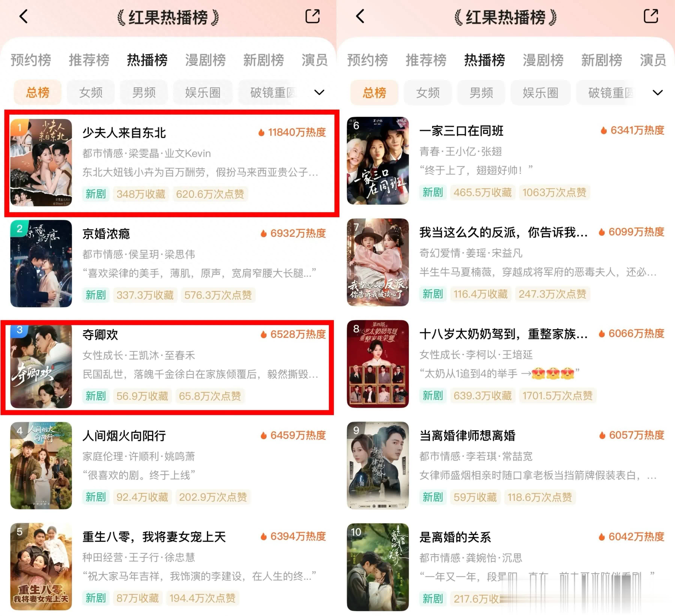Tap the share icon on right screen
The image size is (675, 616).
pos(651,16)
